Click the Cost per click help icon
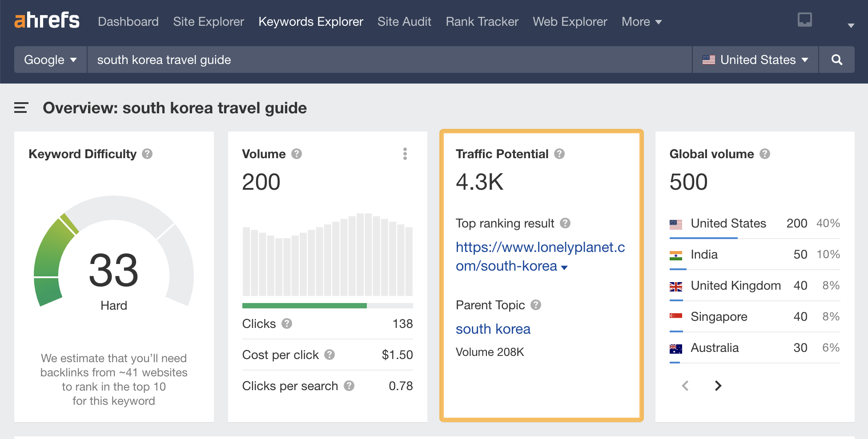 click(x=330, y=355)
